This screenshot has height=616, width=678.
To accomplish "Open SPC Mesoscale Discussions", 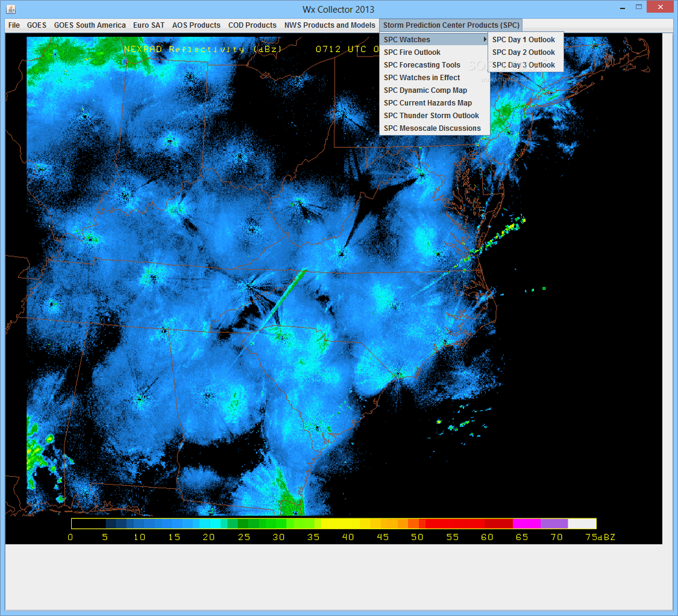I will tap(434, 128).
